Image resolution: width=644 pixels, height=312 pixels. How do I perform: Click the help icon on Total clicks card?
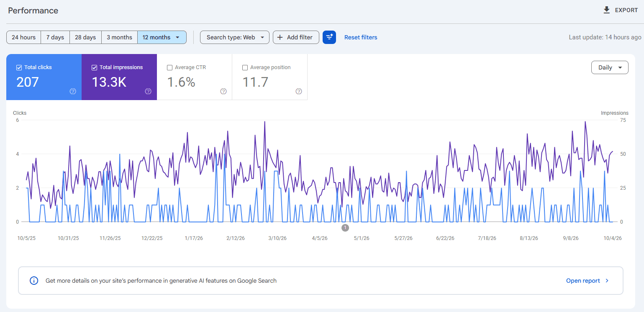(x=73, y=91)
